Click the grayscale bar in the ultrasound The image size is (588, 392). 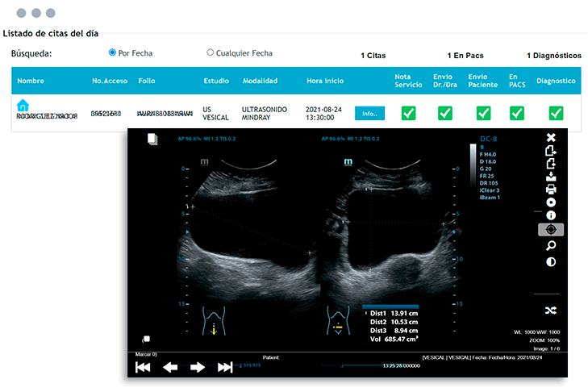click(473, 165)
